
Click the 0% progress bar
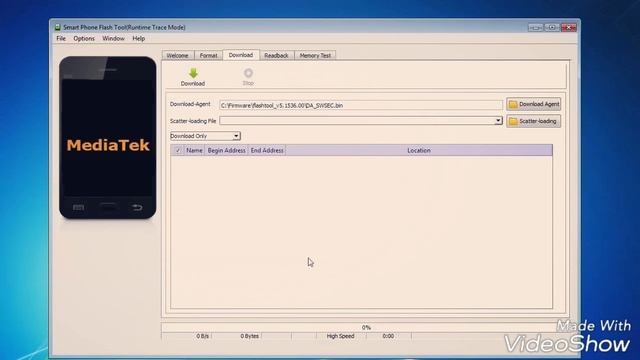[x=366, y=327]
